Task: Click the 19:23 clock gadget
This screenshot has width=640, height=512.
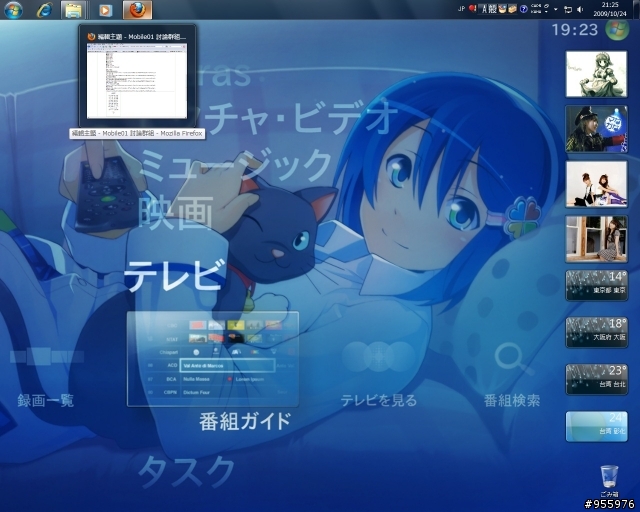Action: (x=575, y=30)
